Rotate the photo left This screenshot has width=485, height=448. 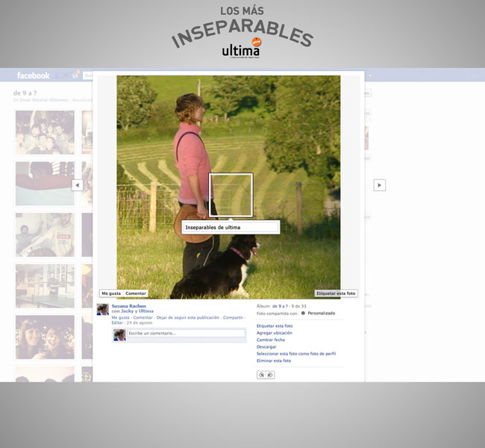tap(262, 375)
